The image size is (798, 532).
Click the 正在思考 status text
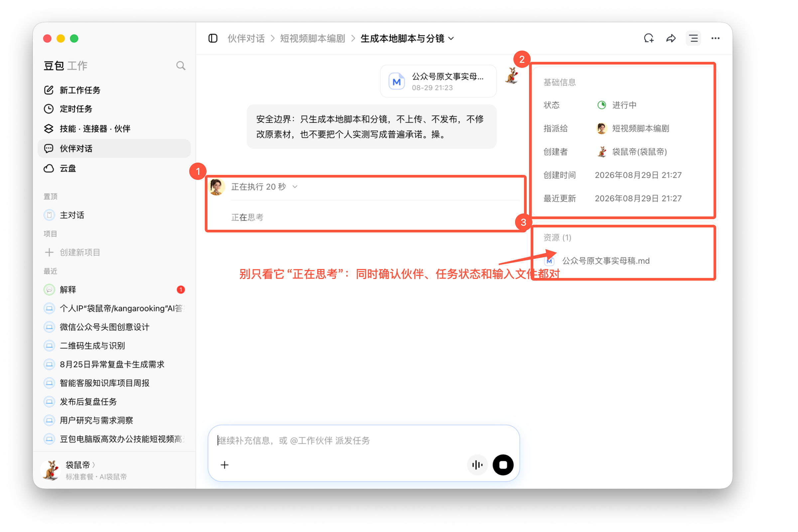pyautogui.click(x=247, y=217)
